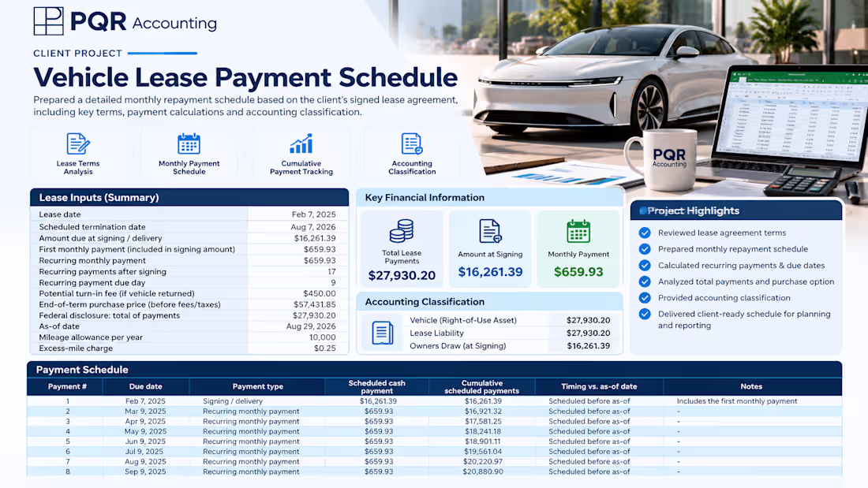Click the CLIENT PROJECT label
The image size is (868, 488).
(77, 54)
